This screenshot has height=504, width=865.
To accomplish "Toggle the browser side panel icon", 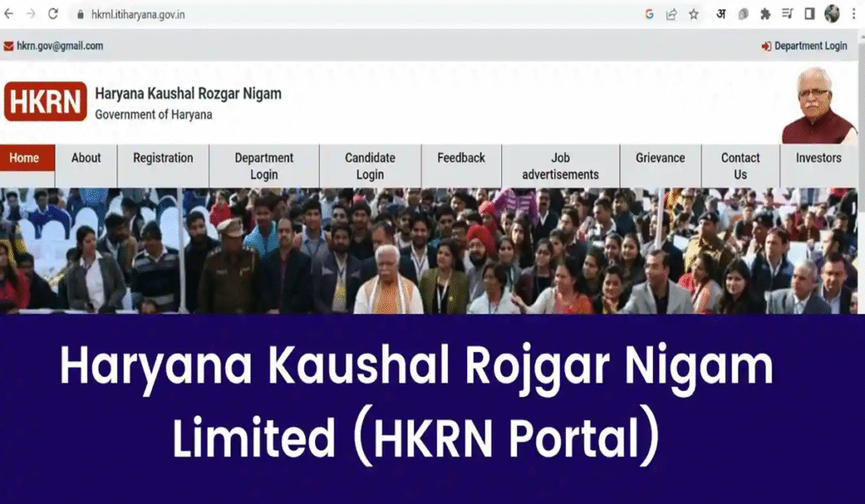I will [x=809, y=14].
